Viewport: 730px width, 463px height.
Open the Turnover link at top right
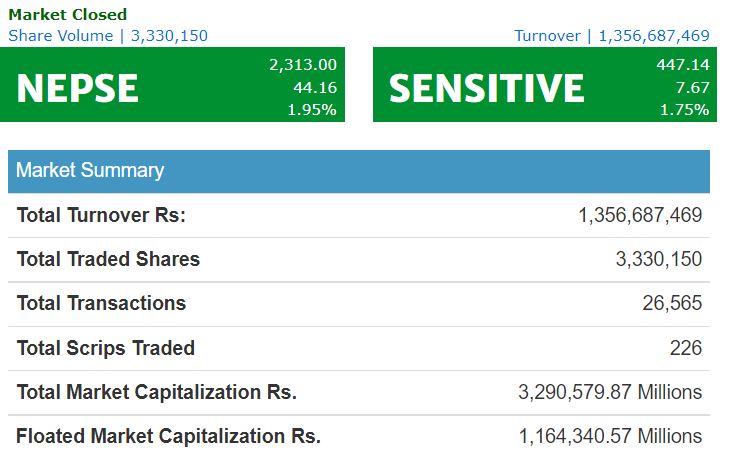coord(612,36)
